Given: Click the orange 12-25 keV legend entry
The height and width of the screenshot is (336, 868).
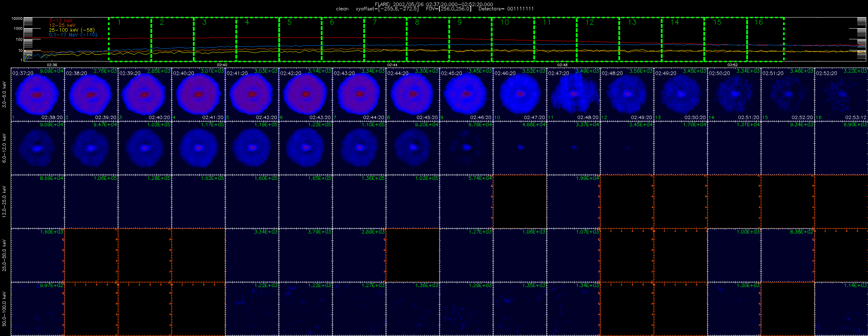Looking at the screenshot, I should tap(62, 25).
